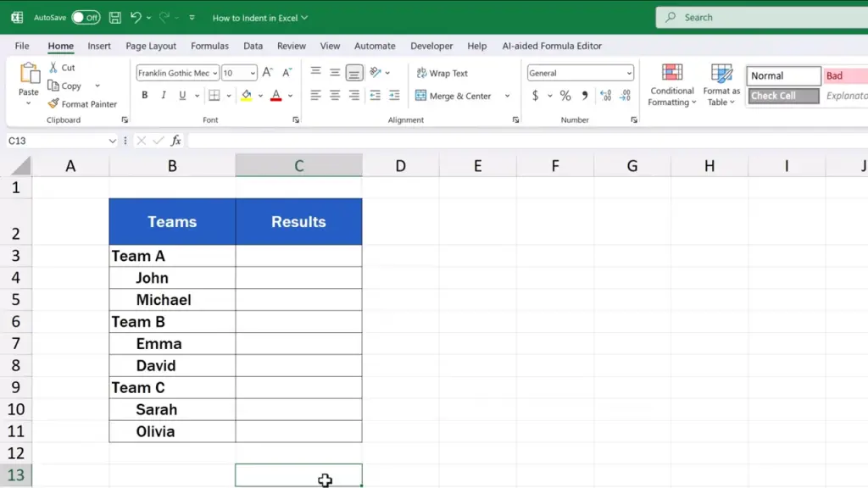Toggle Wrap Text for the cell
Screen dimensions: 868x488
pos(442,73)
